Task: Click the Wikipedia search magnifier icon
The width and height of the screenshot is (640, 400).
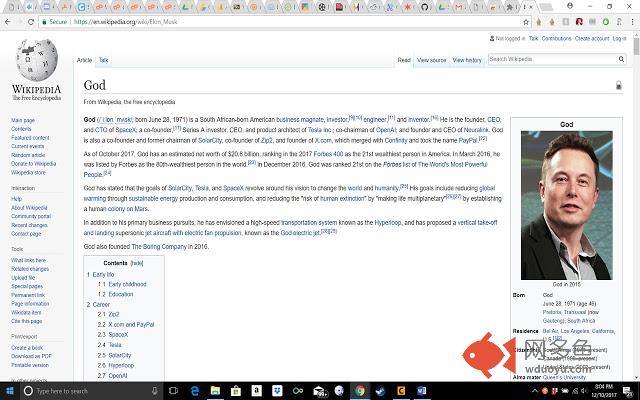Action: coord(621,59)
